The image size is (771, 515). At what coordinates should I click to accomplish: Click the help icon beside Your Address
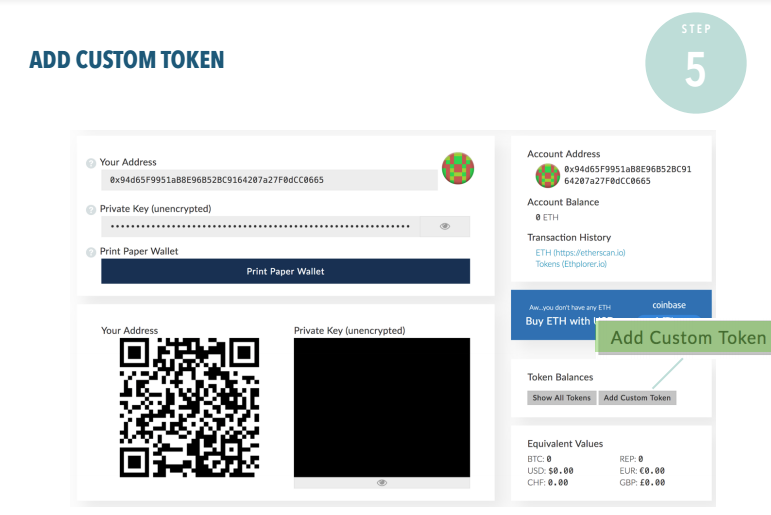91,163
